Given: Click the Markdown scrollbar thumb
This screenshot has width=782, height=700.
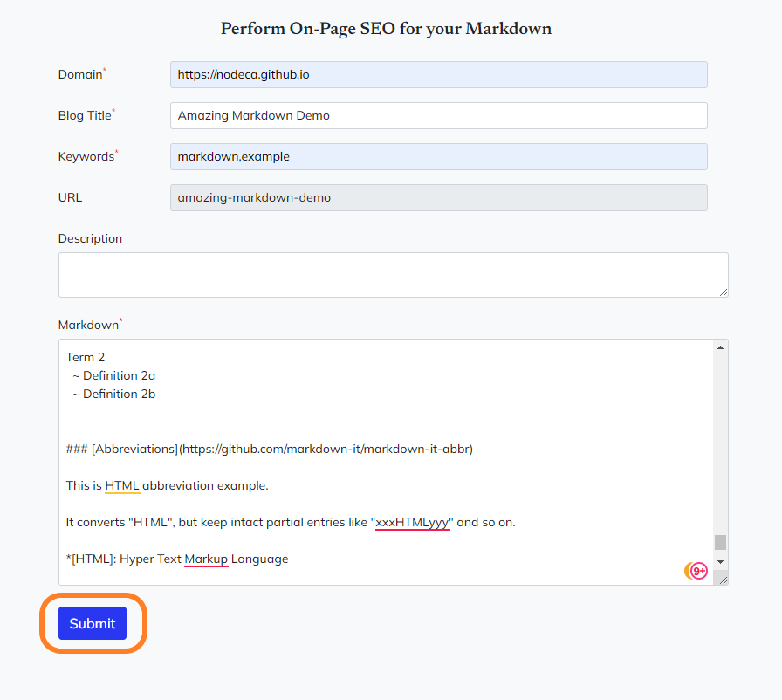Looking at the screenshot, I should tap(720, 542).
